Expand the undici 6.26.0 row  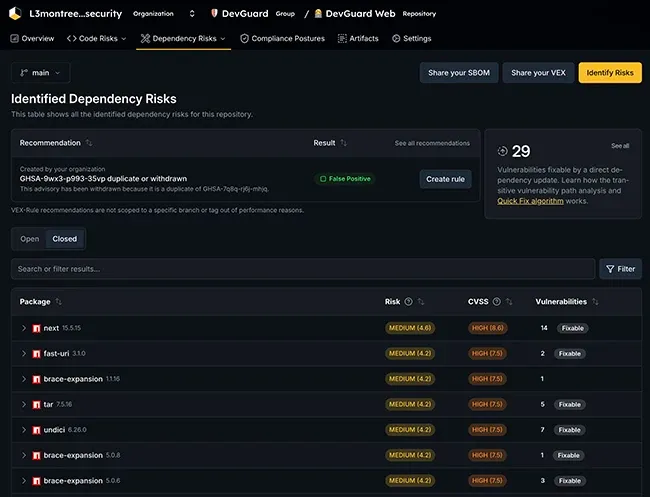(x=24, y=430)
